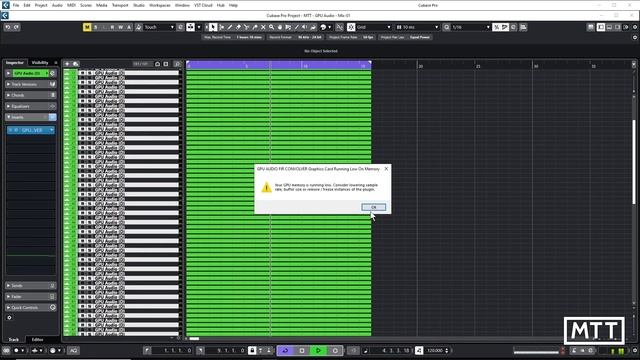The image size is (640, 360).
Task: Click the tempo value 120.000 field
Action: point(436,351)
